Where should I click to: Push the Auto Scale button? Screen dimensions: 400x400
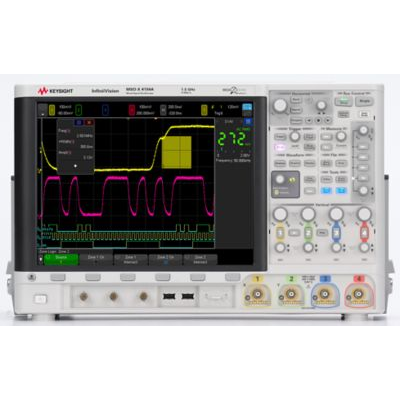365,114
